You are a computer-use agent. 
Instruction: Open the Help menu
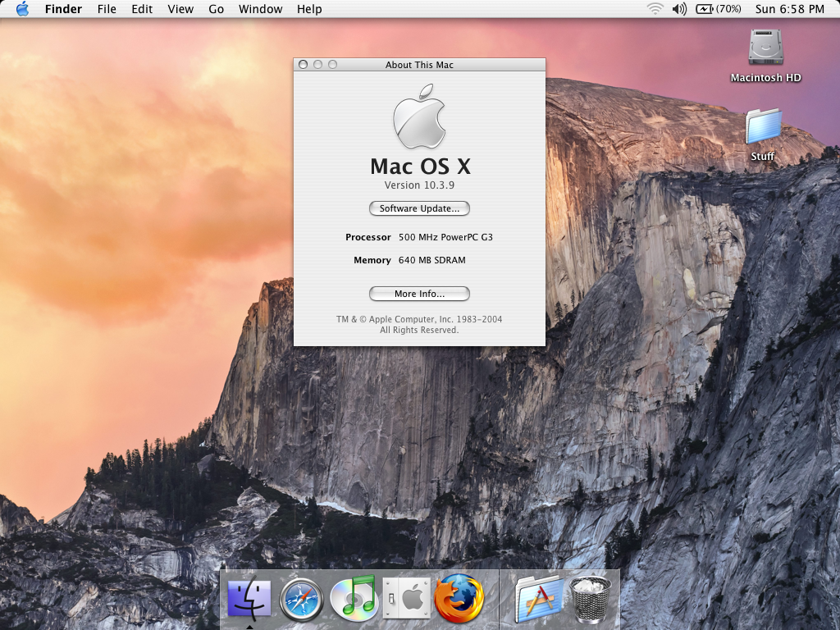pyautogui.click(x=309, y=9)
